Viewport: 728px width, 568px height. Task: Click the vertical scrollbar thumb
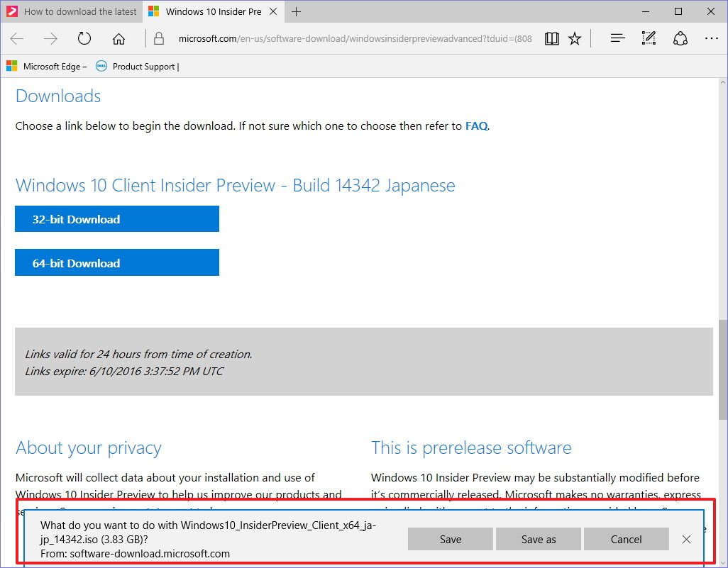click(x=723, y=369)
